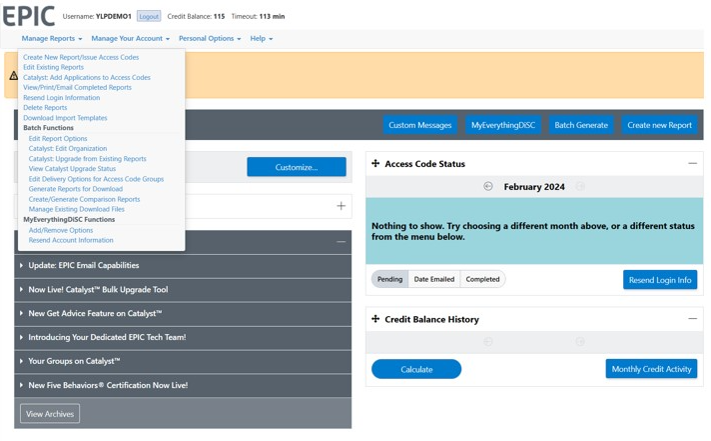
Task: Open the Personal Options dropdown menu
Action: (x=209, y=39)
